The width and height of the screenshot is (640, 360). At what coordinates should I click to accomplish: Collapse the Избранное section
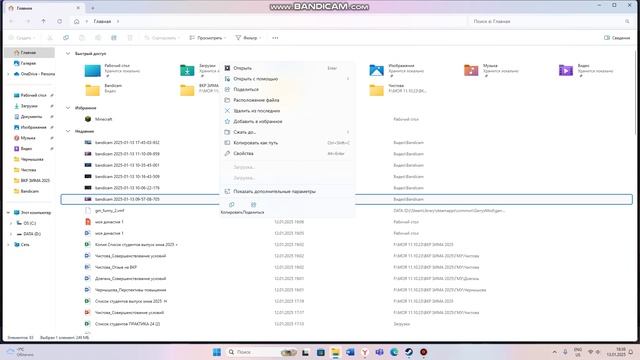(x=68, y=108)
